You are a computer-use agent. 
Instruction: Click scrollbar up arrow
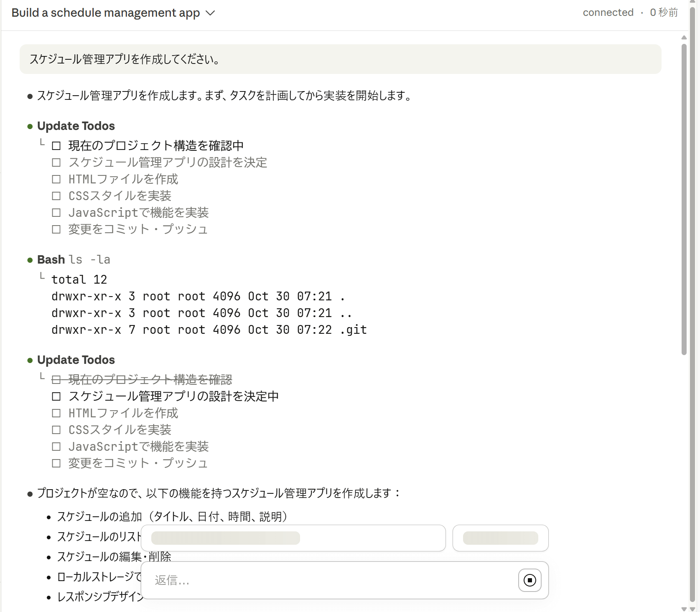pos(684,38)
